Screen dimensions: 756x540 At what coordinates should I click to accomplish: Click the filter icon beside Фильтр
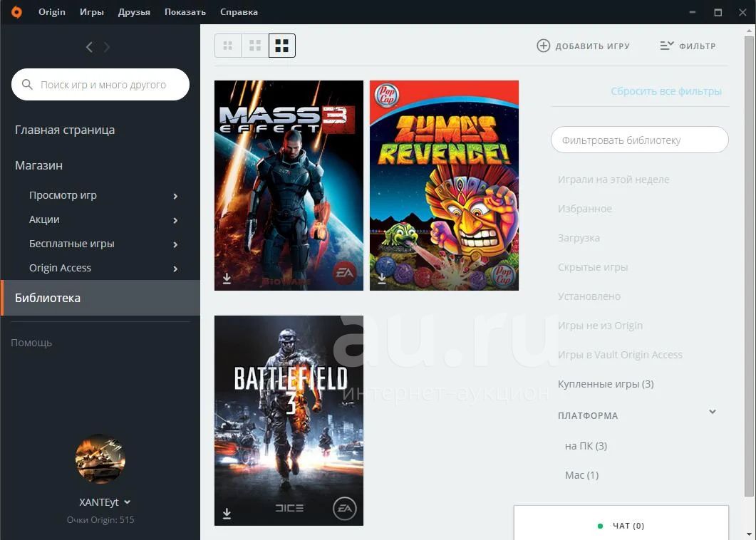667,46
